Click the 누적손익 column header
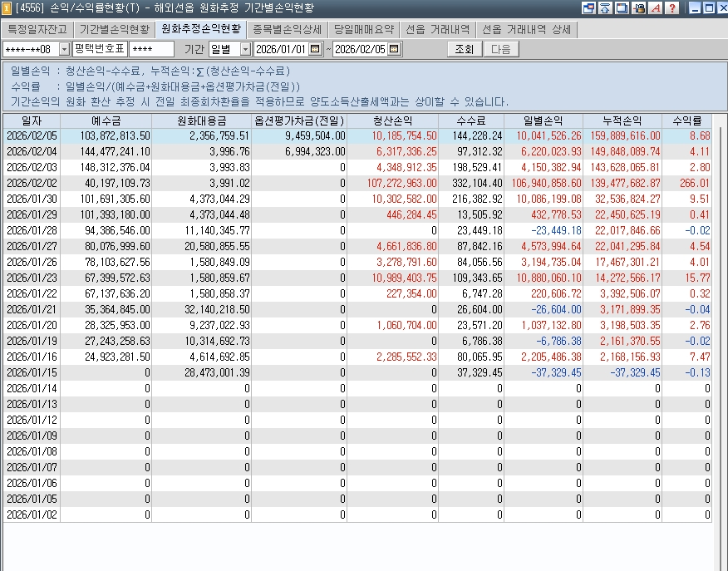This screenshot has width=728, height=571. [622, 121]
